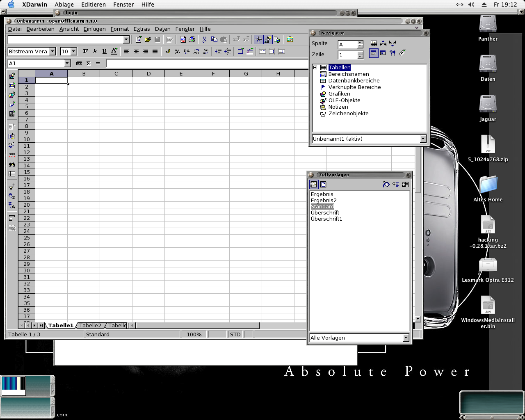Click the Sum sigma icon
The height and width of the screenshot is (420, 525).
(x=88, y=64)
